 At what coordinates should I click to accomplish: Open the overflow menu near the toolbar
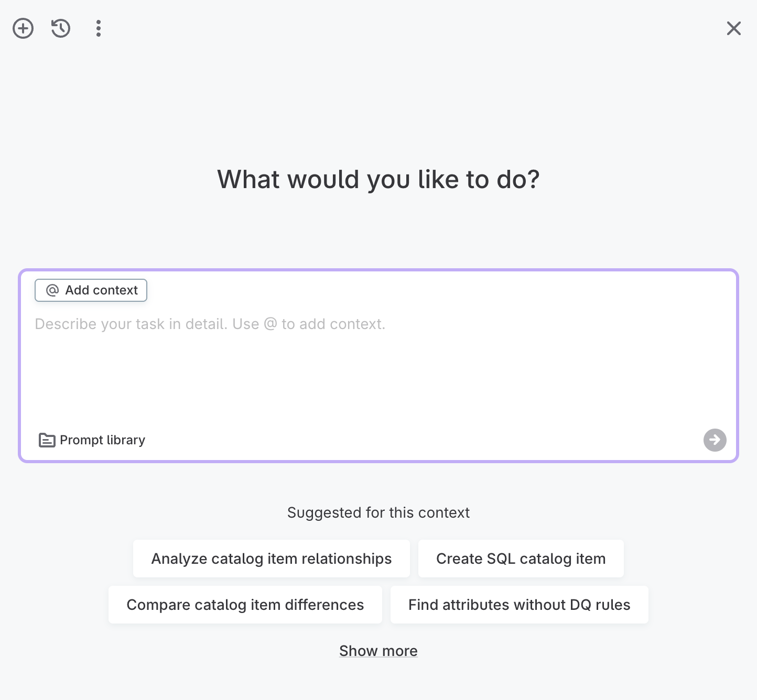(99, 28)
